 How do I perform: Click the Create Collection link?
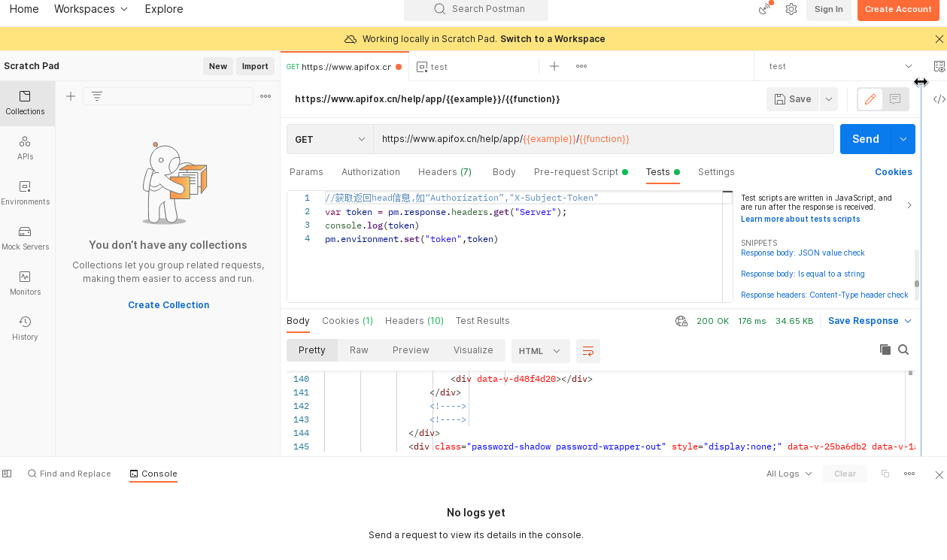(x=168, y=305)
